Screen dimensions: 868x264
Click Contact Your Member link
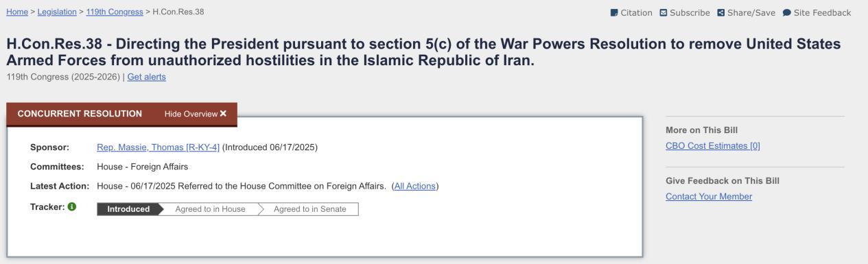(709, 197)
